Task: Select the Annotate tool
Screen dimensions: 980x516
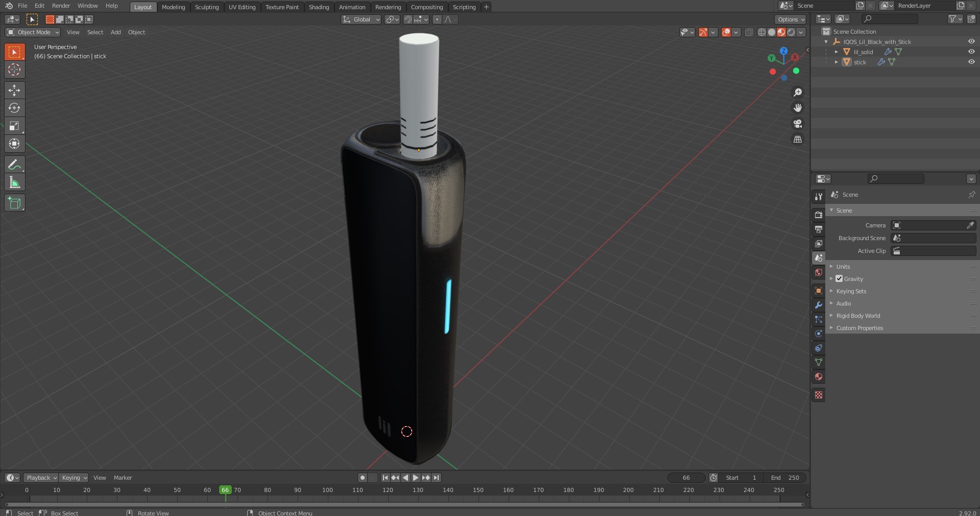Action: point(14,165)
